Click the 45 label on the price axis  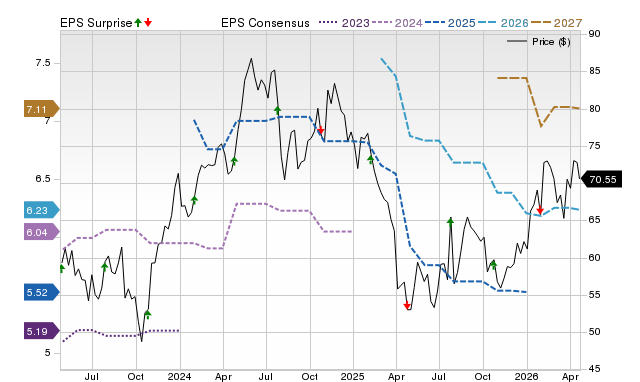[594, 369]
